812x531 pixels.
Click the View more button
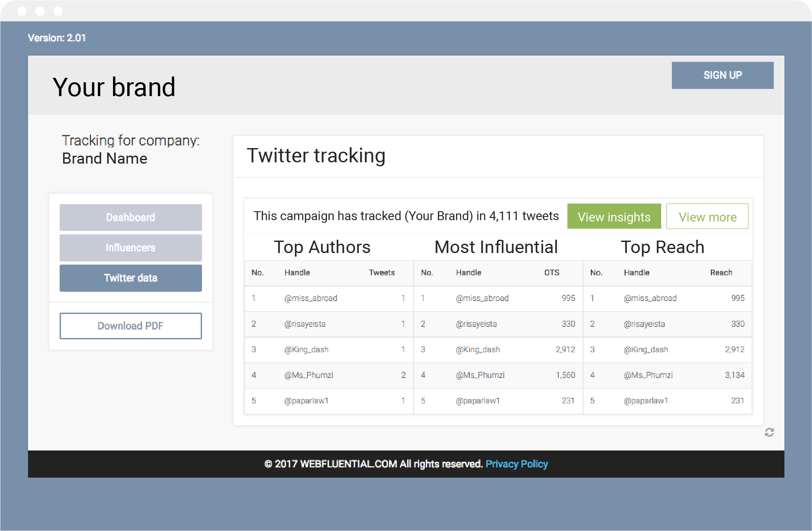[x=707, y=217]
